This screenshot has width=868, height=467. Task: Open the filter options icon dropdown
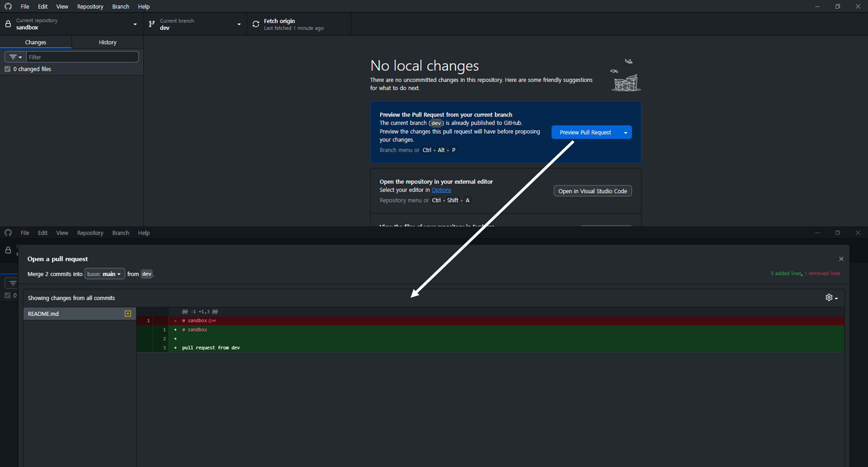coord(16,57)
